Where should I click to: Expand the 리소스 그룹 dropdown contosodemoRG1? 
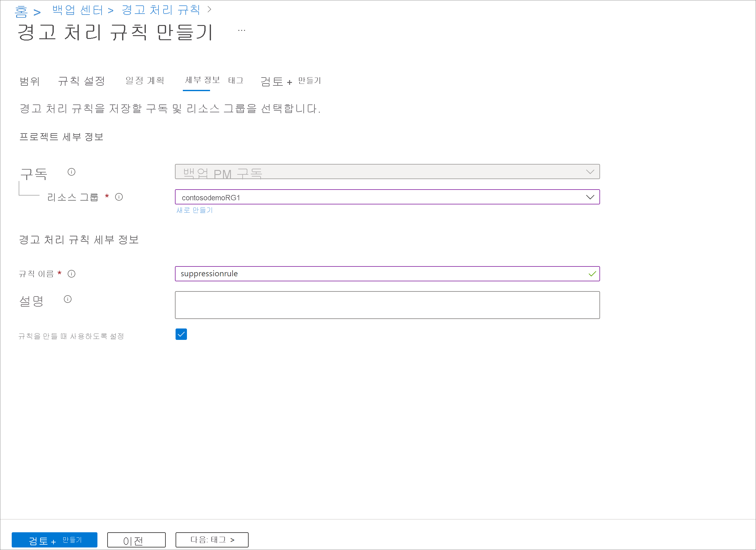[x=387, y=197]
